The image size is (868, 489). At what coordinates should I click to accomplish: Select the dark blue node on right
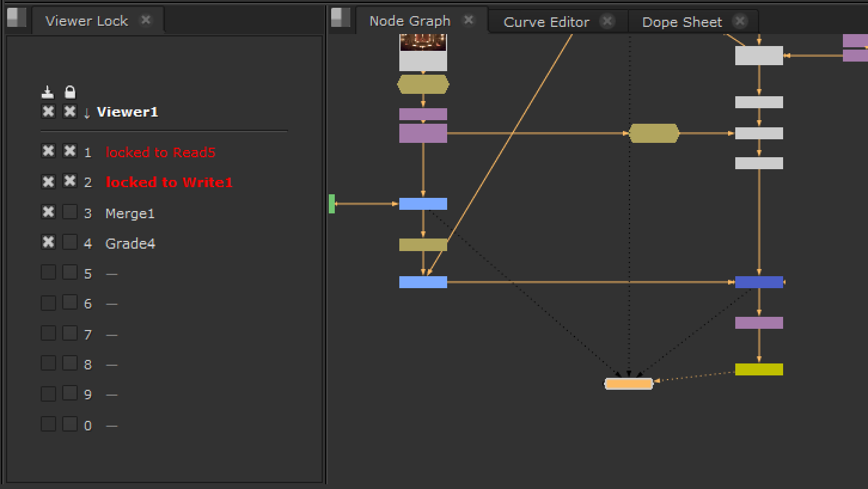click(x=759, y=282)
